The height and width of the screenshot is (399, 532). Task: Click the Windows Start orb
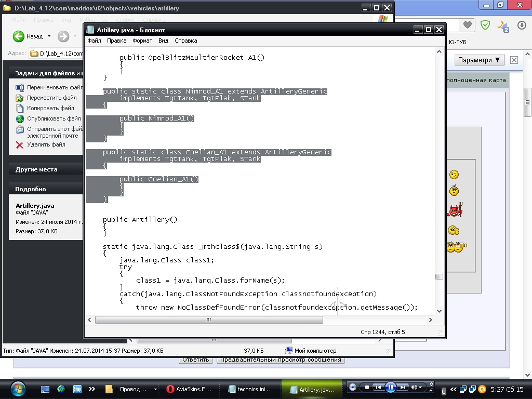click(18, 389)
